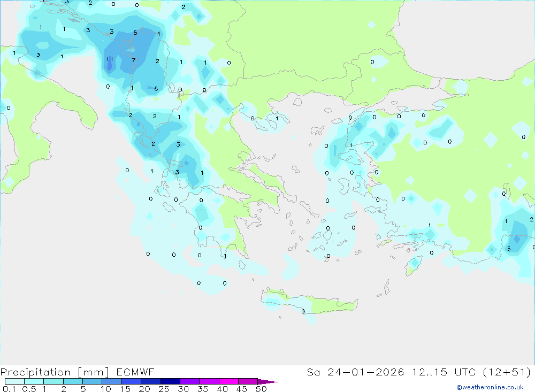Click the over-50 arrow tip of legend
Image resolution: width=535 pixels, height=392 pixels.
(267, 381)
